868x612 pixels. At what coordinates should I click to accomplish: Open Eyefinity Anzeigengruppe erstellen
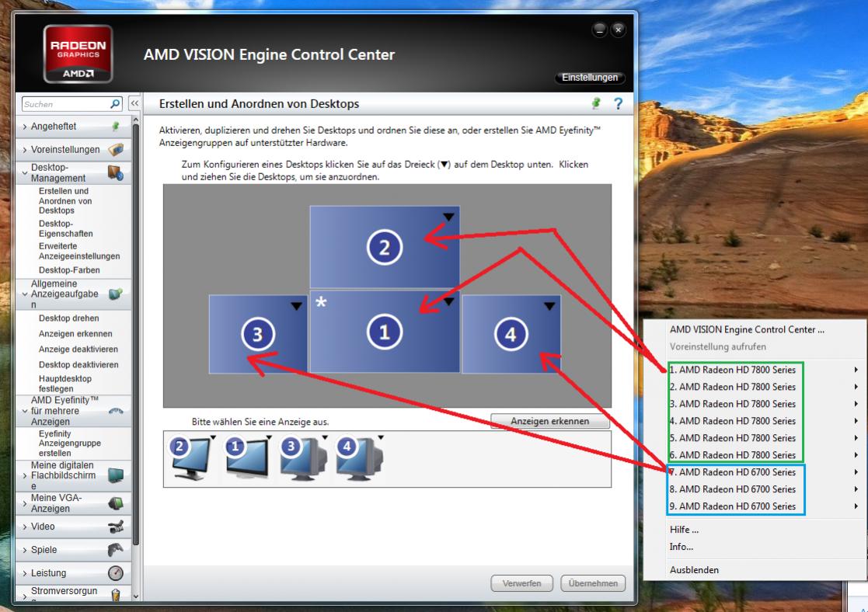(x=70, y=443)
